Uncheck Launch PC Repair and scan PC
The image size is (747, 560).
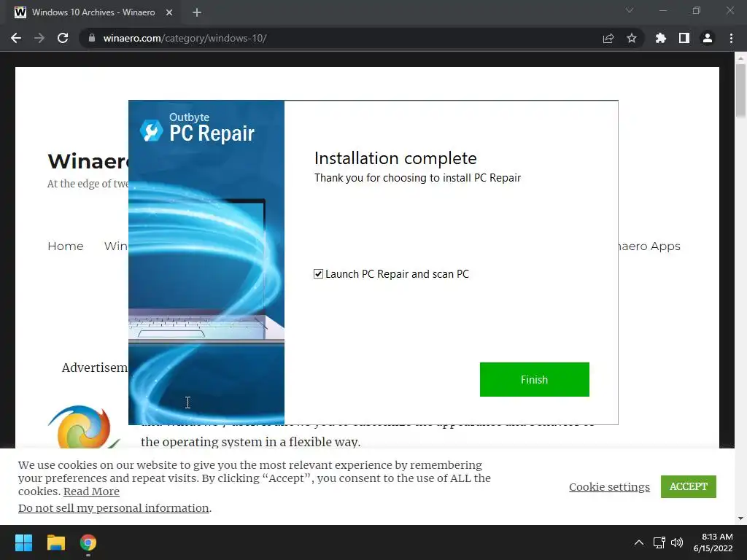pos(318,274)
